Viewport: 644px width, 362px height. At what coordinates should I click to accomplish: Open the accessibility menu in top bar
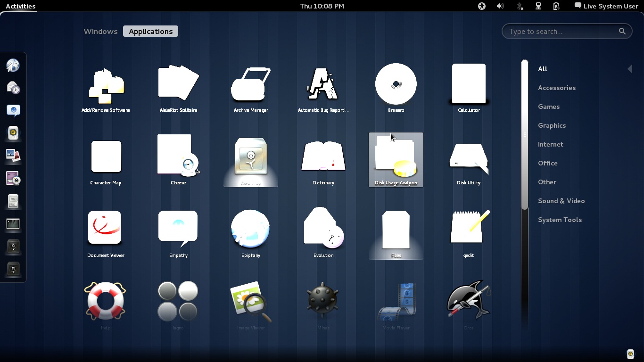coord(481,6)
